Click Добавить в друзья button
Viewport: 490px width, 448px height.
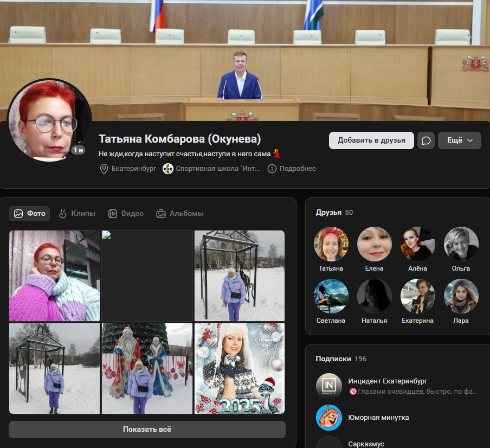coord(371,140)
